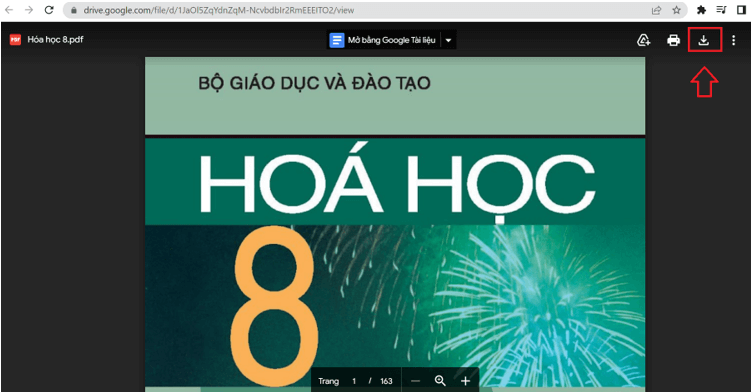Click the page number field showing 1

tap(354, 381)
